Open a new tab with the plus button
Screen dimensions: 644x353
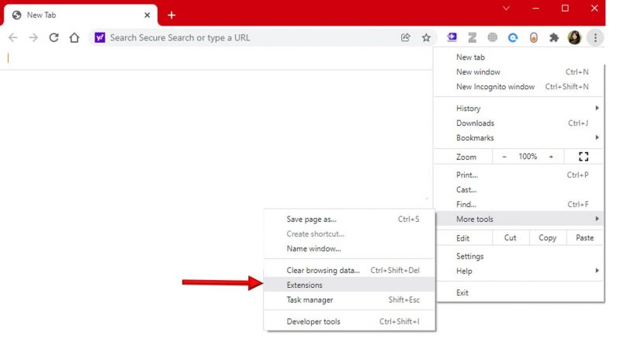[171, 16]
